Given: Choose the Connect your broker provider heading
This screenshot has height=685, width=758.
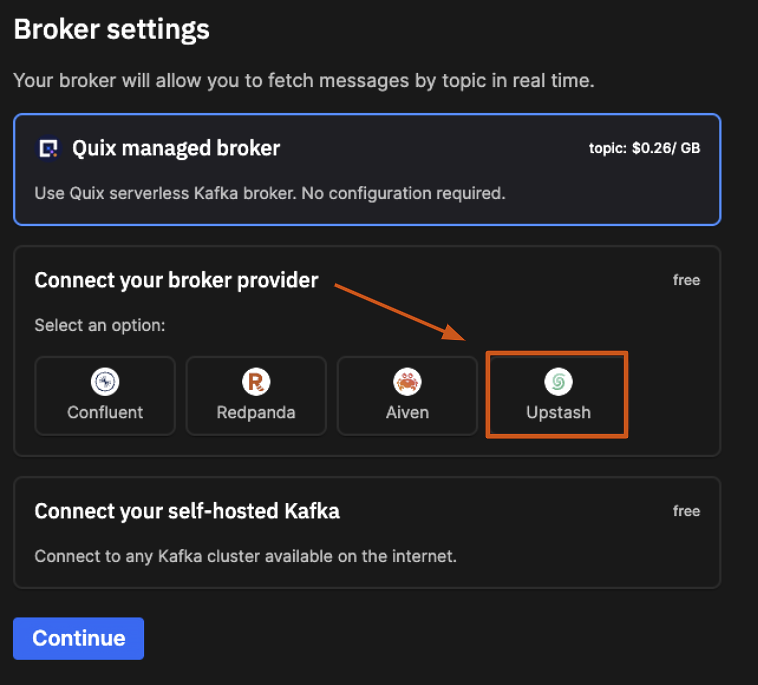Looking at the screenshot, I should point(176,280).
